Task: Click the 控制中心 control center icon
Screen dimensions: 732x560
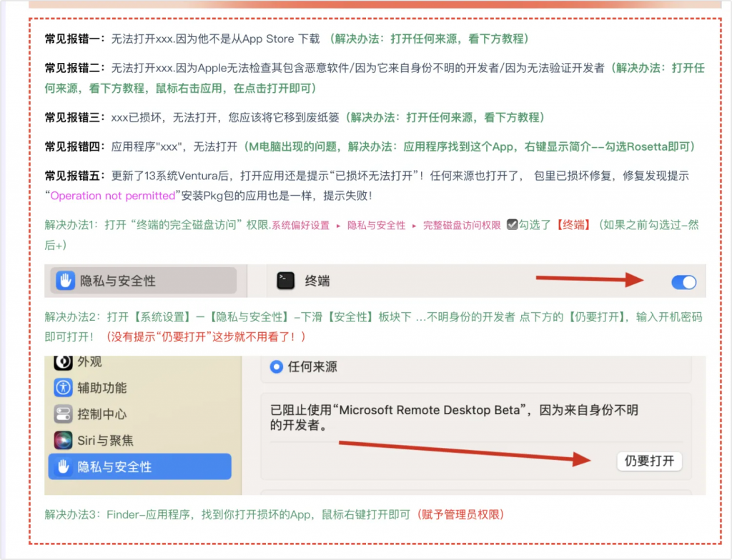Action: 65,414
